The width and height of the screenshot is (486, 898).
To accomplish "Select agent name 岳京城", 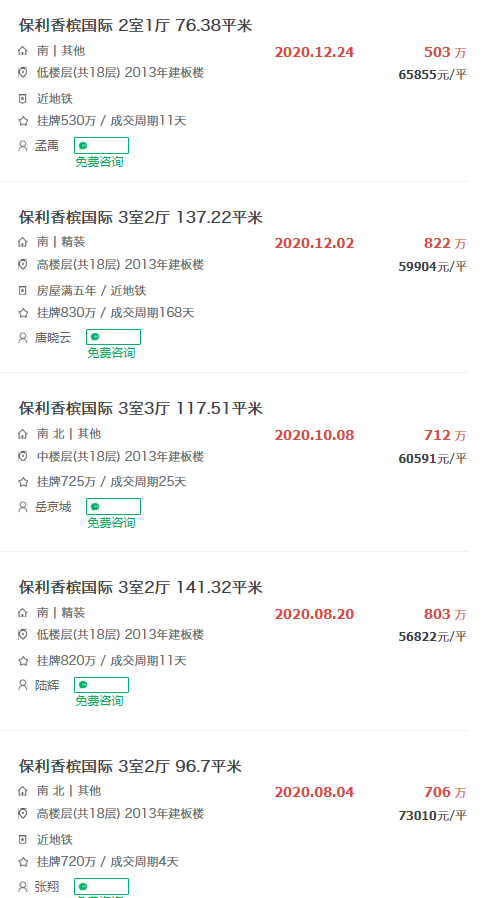I will pyautogui.click(x=53, y=507).
